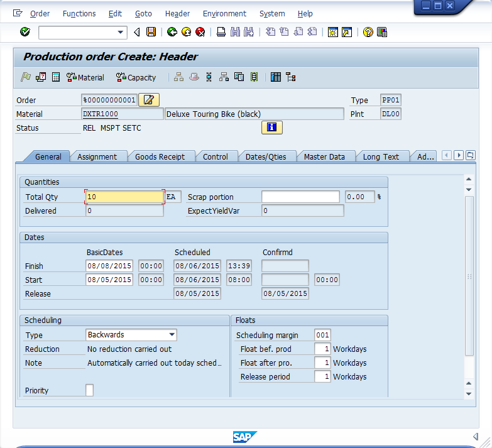Click the Generate Shortcut icon

[347, 32]
